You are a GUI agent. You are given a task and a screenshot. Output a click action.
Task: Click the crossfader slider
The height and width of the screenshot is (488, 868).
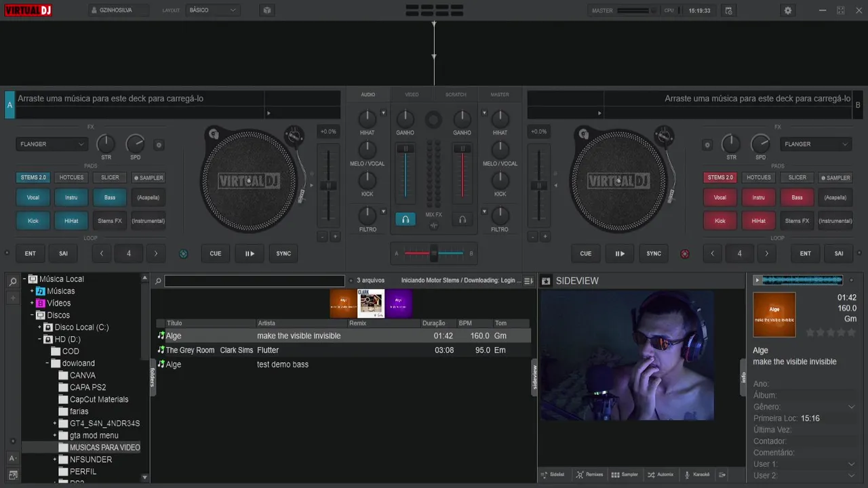(434, 253)
